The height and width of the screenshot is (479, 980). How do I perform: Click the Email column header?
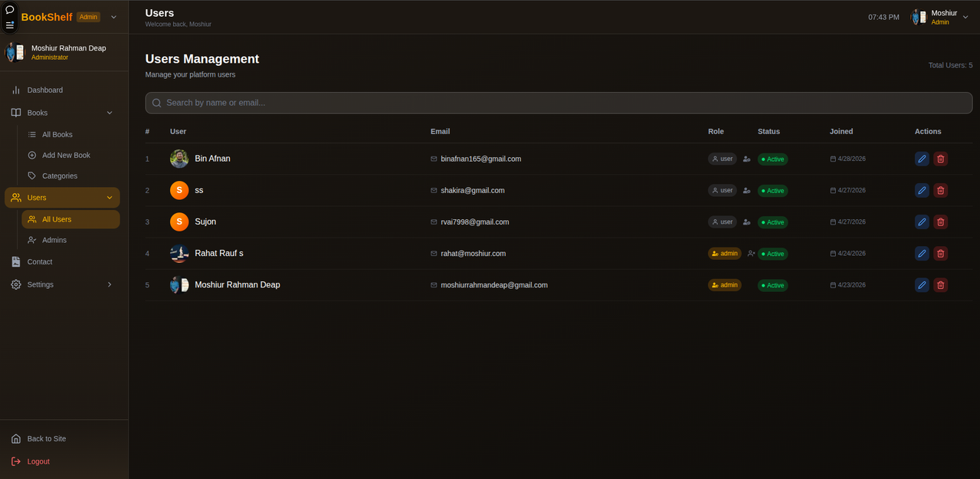(x=440, y=131)
